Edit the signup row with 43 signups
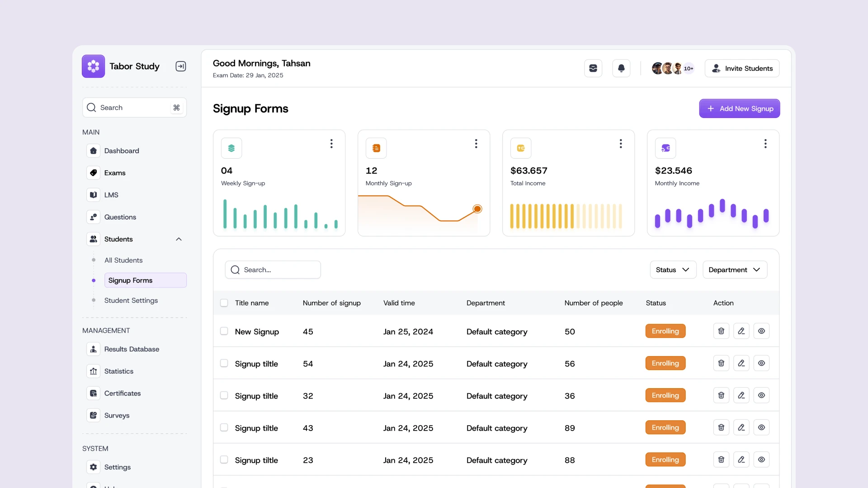This screenshot has height=488, width=868. [x=741, y=427]
